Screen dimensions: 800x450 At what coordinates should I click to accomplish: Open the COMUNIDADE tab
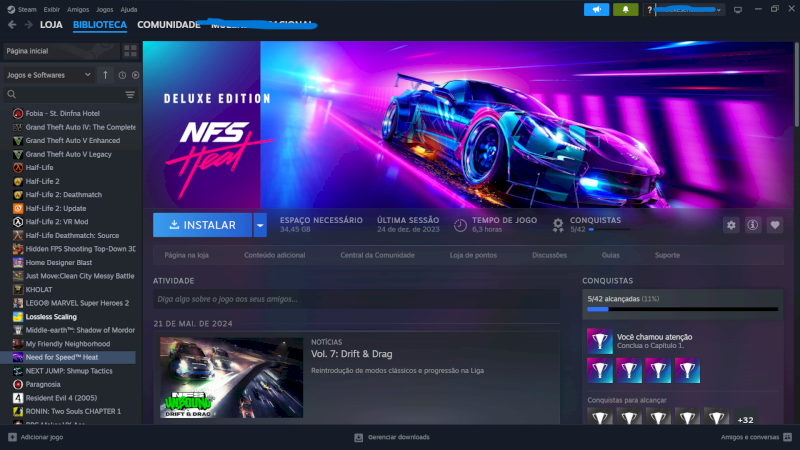(x=168, y=24)
